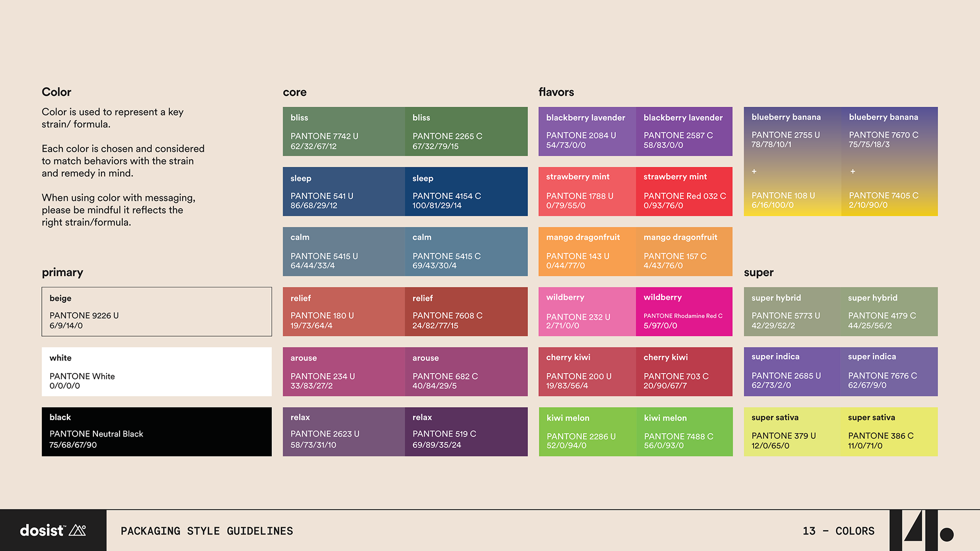Select blueberry banana PANTONE 2755 U gradient
The height and width of the screenshot is (551, 980).
click(x=792, y=162)
